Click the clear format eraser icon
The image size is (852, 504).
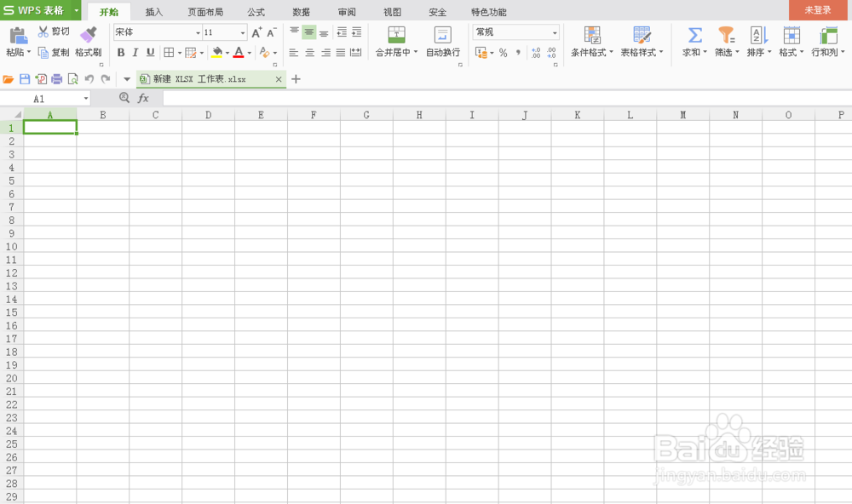[x=265, y=52]
